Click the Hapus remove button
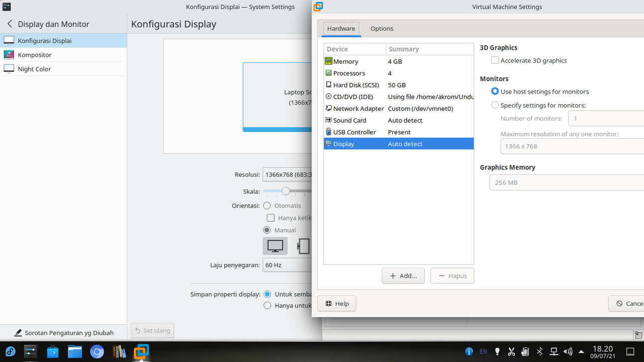 [452, 276]
